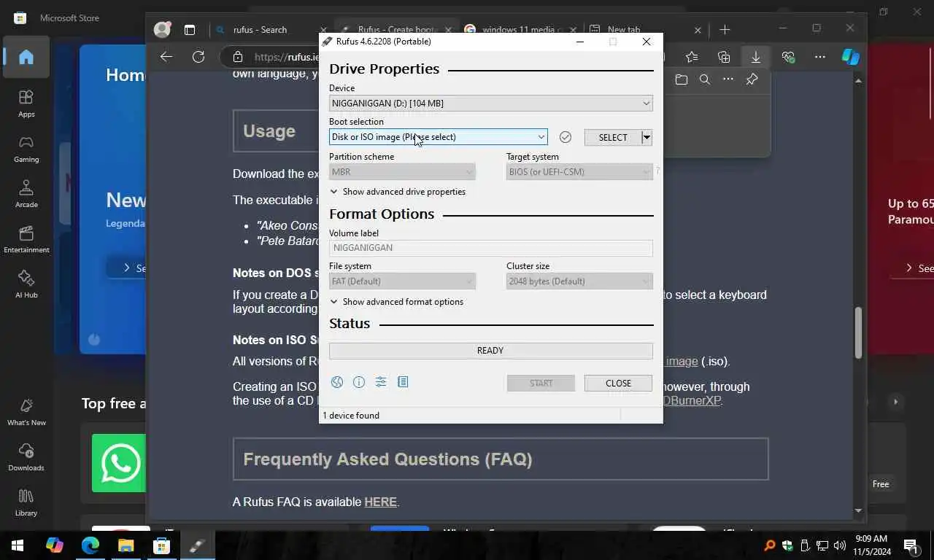Open Gaming in Microsoft Store sidebar
Screen dimensions: 934x560
(26, 149)
